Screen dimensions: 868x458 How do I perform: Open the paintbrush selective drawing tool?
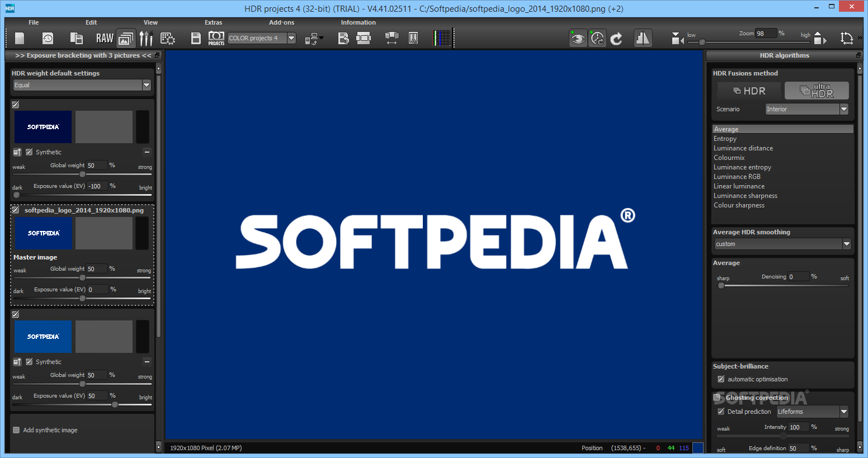tap(146, 38)
